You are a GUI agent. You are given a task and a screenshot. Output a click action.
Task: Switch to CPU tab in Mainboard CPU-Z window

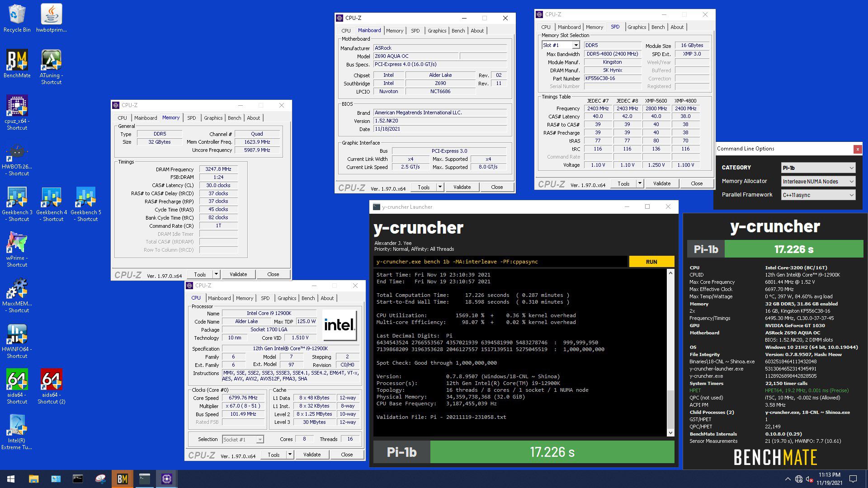point(346,31)
